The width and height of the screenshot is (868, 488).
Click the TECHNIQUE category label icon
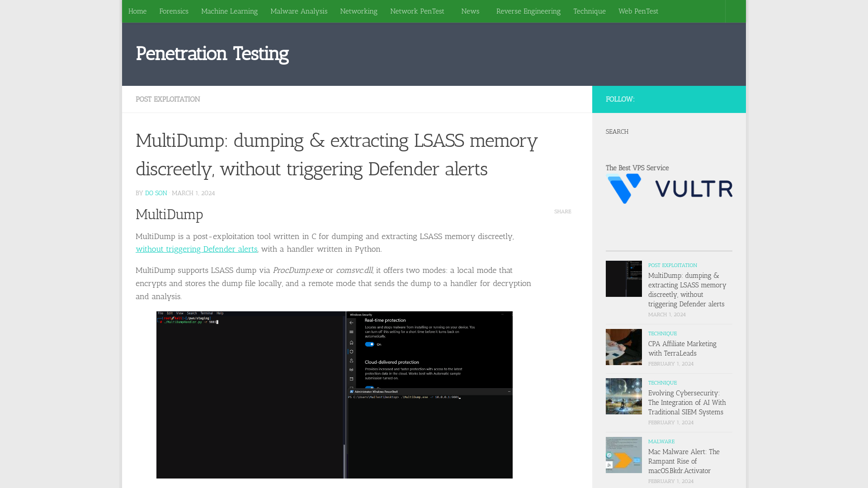point(662,333)
